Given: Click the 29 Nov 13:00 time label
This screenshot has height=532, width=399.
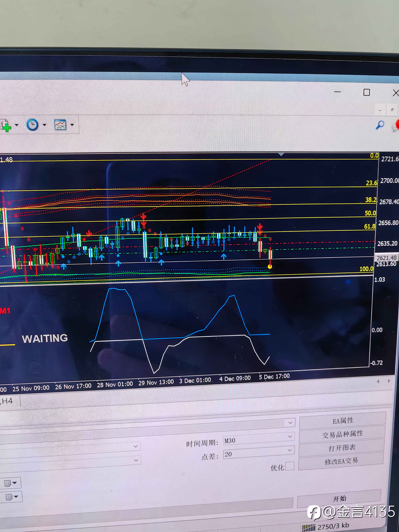Looking at the screenshot, I should tap(156, 382).
